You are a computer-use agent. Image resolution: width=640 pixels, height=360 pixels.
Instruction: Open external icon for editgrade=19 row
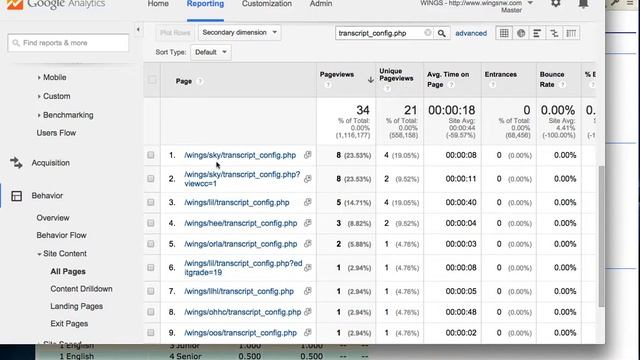coord(307,267)
